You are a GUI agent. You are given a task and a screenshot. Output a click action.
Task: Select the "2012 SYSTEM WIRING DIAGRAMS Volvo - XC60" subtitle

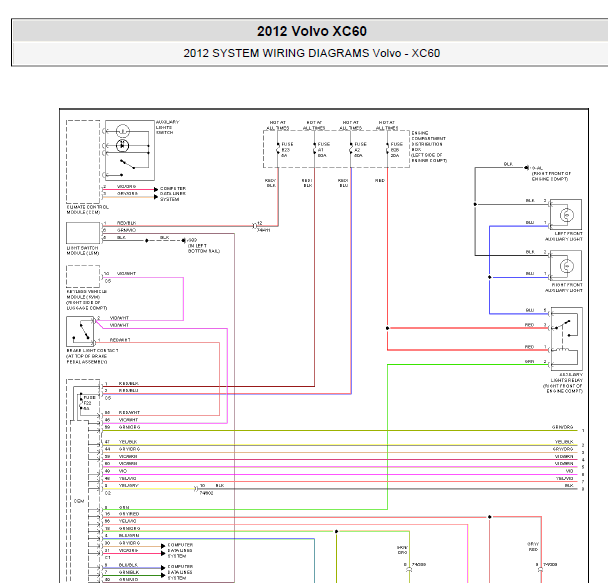[312, 53]
